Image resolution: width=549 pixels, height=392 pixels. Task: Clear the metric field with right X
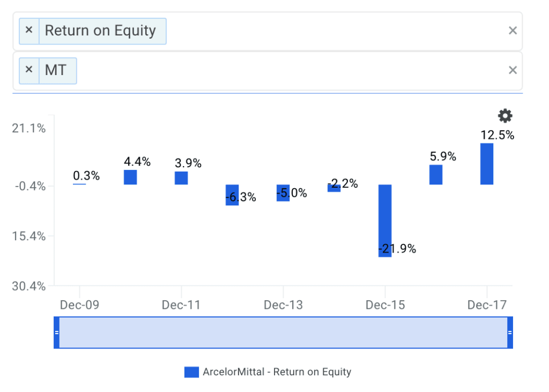pyautogui.click(x=513, y=31)
